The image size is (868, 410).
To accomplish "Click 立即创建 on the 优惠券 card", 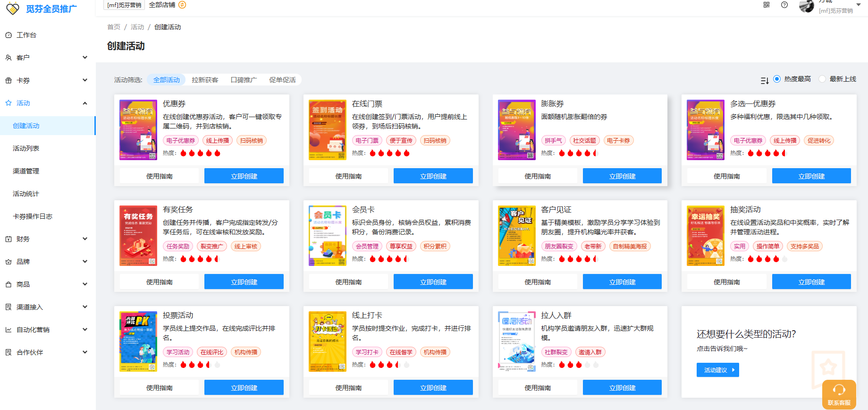I will pyautogui.click(x=244, y=176).
